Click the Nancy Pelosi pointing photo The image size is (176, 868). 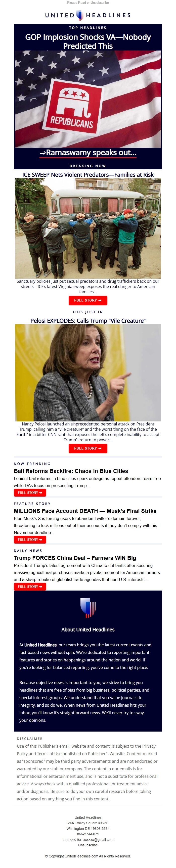(88, 373)
